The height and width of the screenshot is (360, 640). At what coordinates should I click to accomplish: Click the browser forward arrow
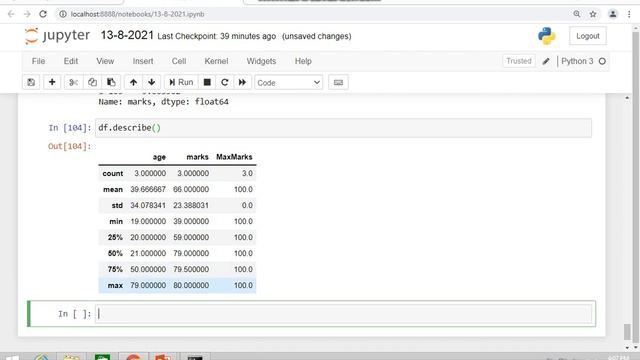27,14
